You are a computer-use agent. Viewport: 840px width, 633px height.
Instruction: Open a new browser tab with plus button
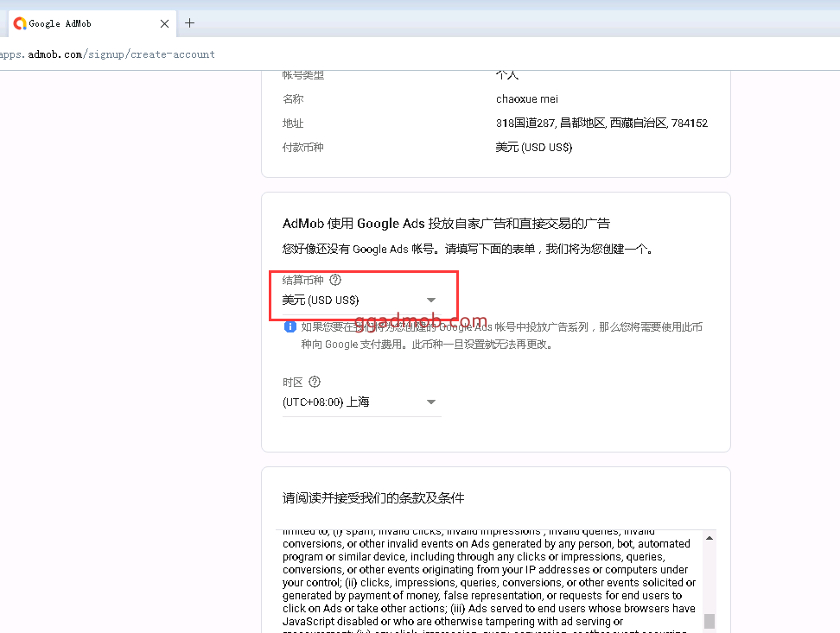(x=190, y=23)
